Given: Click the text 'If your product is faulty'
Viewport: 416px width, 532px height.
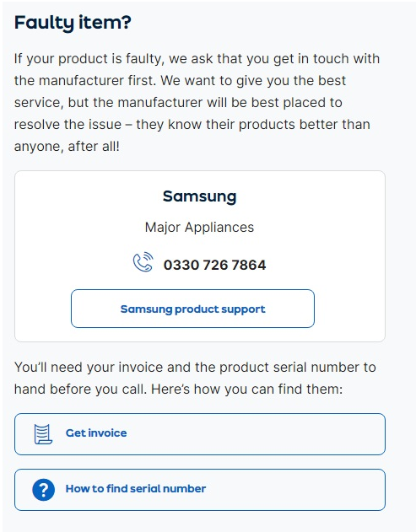Looking at the screenshot, I should (x=89, y=59).
